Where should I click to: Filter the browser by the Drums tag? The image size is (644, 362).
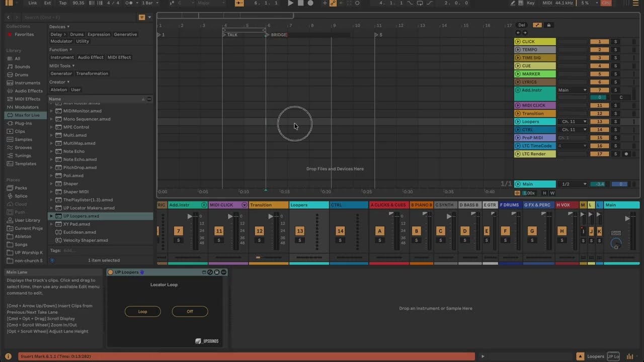tap(76, 35)
